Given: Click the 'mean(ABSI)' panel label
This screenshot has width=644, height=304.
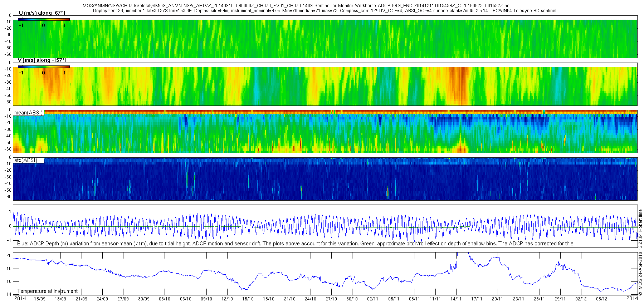Looking at the screenshot, I should (x=28, y=113).
